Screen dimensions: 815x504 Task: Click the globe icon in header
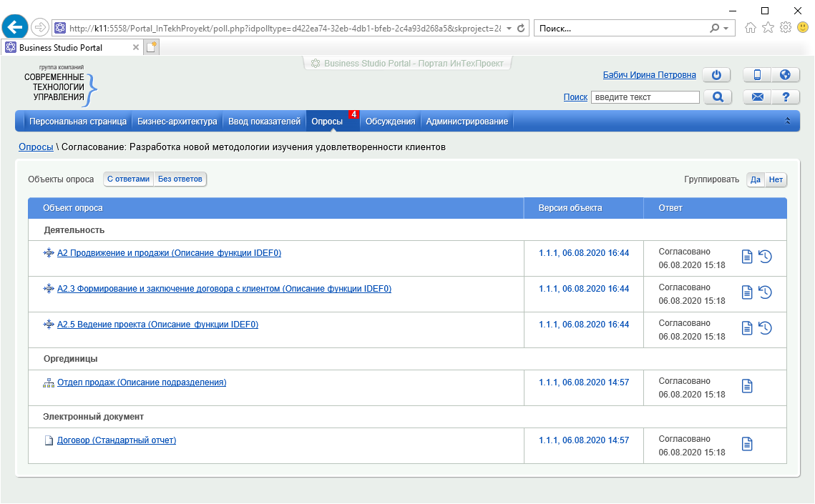[x=784, y=75]
